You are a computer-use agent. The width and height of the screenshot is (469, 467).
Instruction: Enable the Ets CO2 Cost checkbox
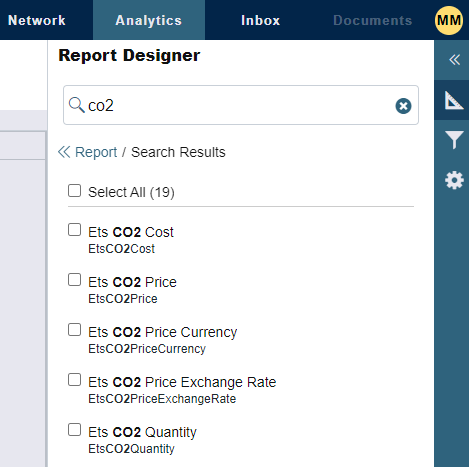74,230
